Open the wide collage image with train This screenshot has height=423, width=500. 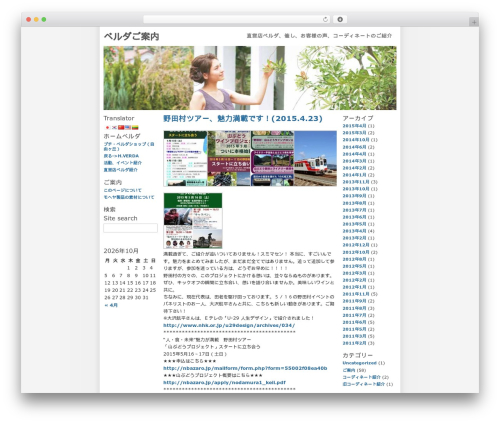click(250, 158)
